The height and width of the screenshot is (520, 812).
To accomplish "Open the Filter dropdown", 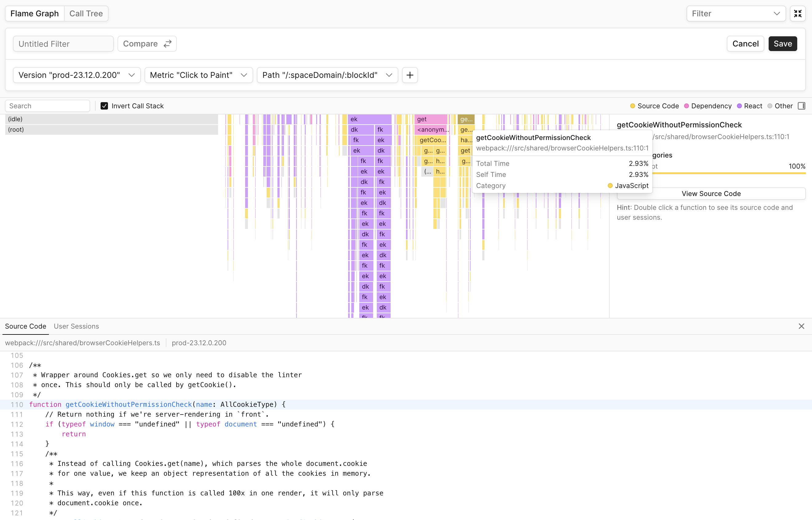I will coord(736,14).
